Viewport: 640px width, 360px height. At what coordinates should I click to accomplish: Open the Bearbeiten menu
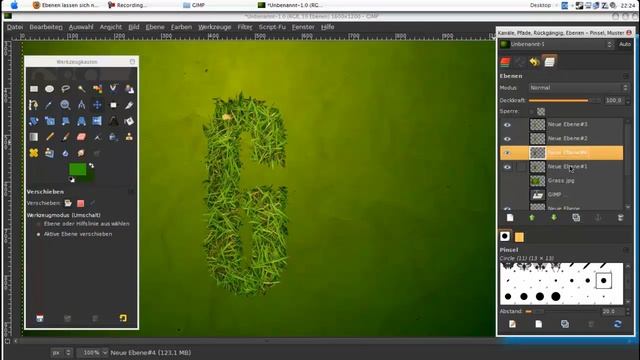click(x=46, y=27)
